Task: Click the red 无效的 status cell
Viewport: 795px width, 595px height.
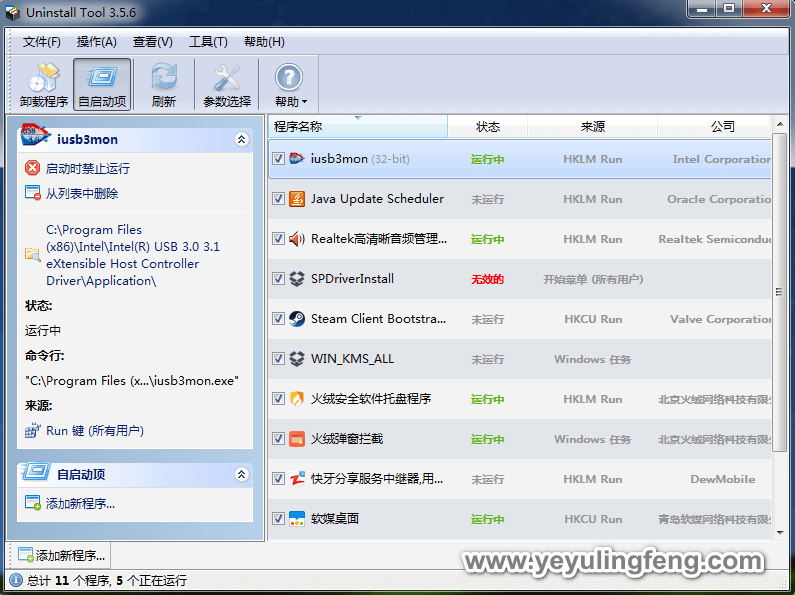Action: pos(487,279)
